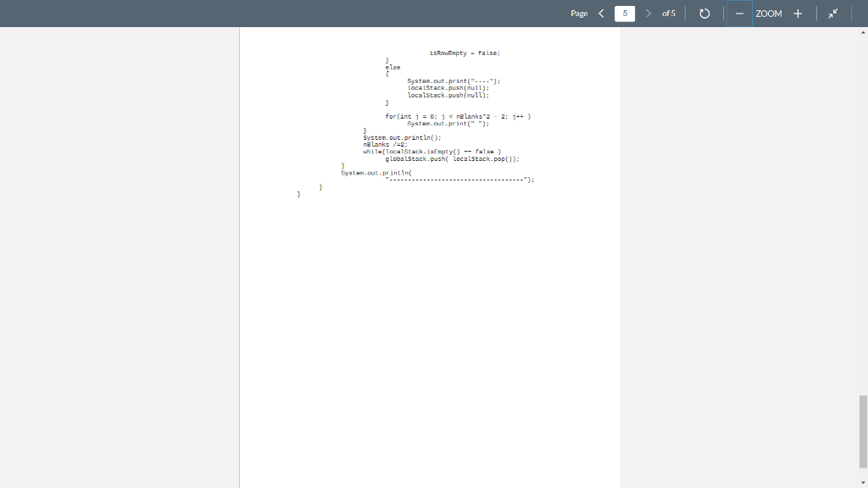Exit full screen mode
This screenshot has height=488, width=868.
[832, 14]
